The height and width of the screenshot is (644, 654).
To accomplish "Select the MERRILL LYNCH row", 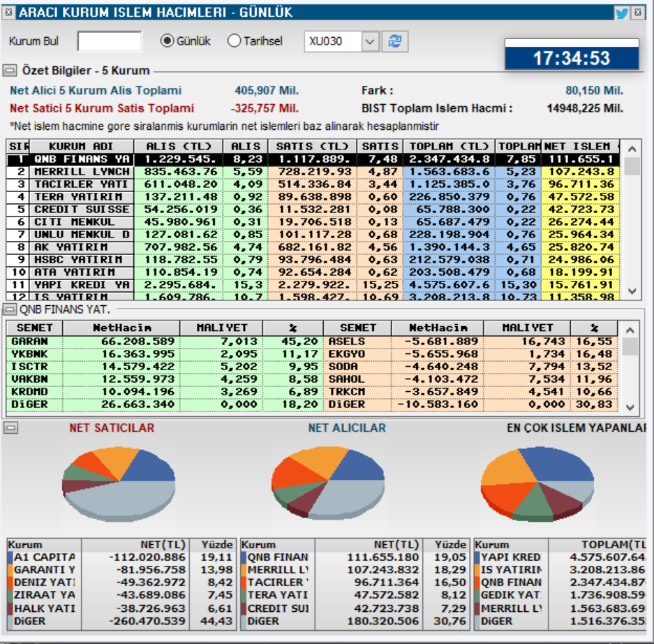I will click(313, 172).
